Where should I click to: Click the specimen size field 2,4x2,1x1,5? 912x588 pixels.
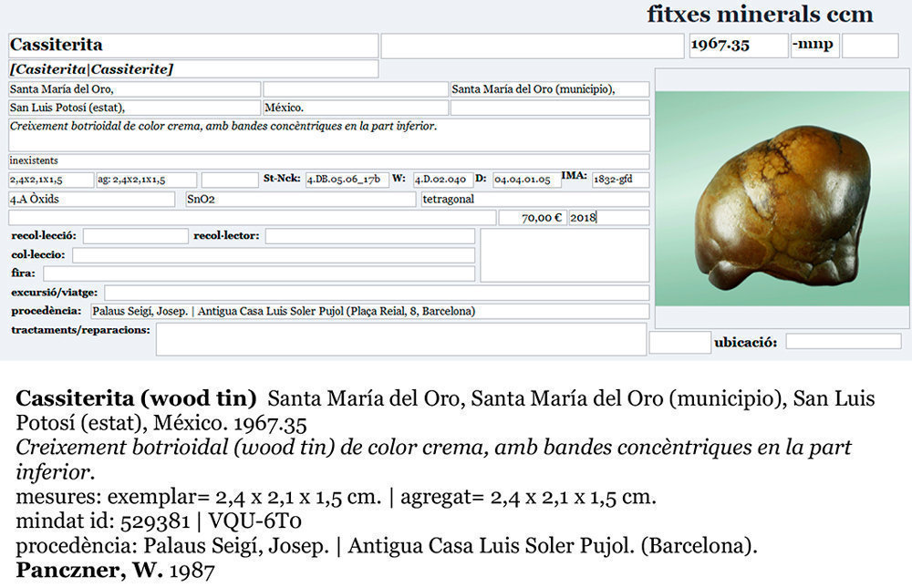[51, 180]
